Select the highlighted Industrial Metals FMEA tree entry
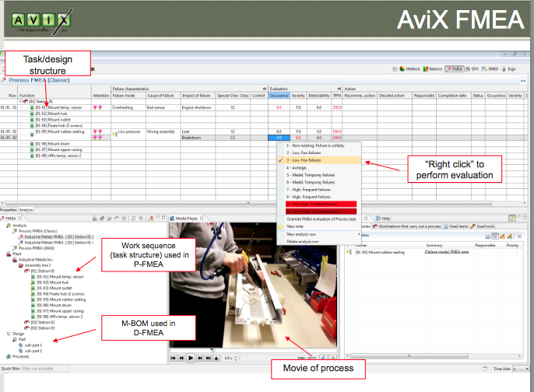Viewport: 534px width, 392px height. [56, 236]
